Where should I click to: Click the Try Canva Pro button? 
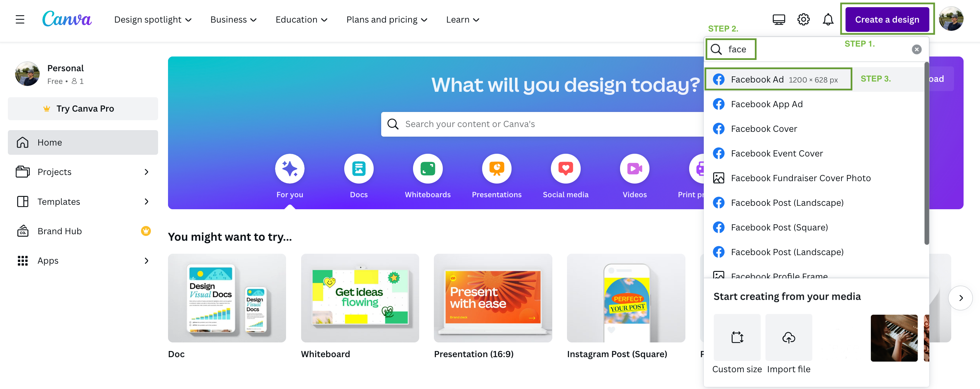(82, 108)
